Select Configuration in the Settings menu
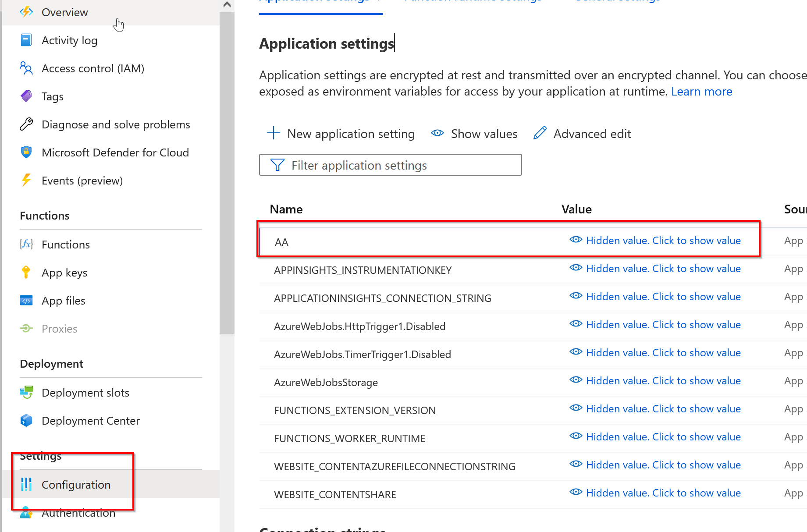This screenshot has width=807, height=532. click(76, 485)
